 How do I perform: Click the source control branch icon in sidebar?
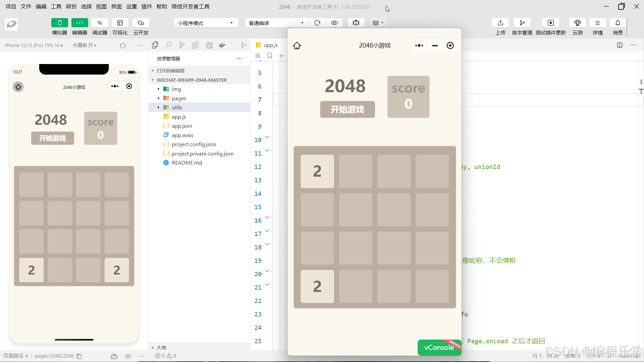(182, 45)
